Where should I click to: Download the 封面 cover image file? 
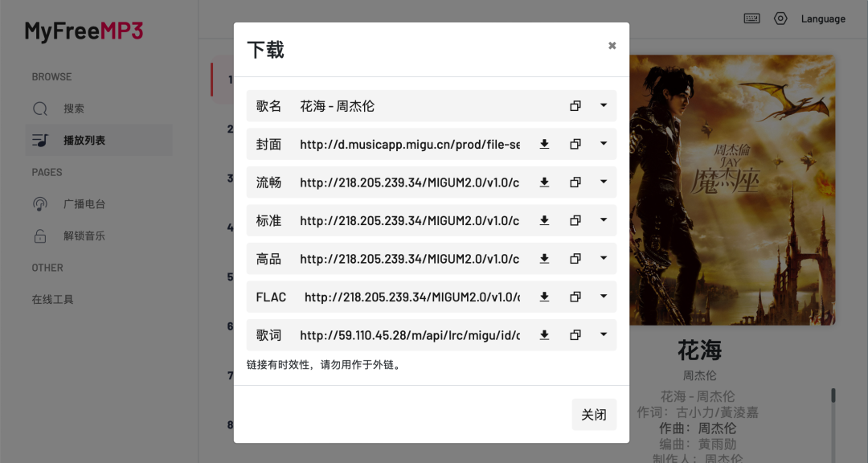tap(544, 144)
